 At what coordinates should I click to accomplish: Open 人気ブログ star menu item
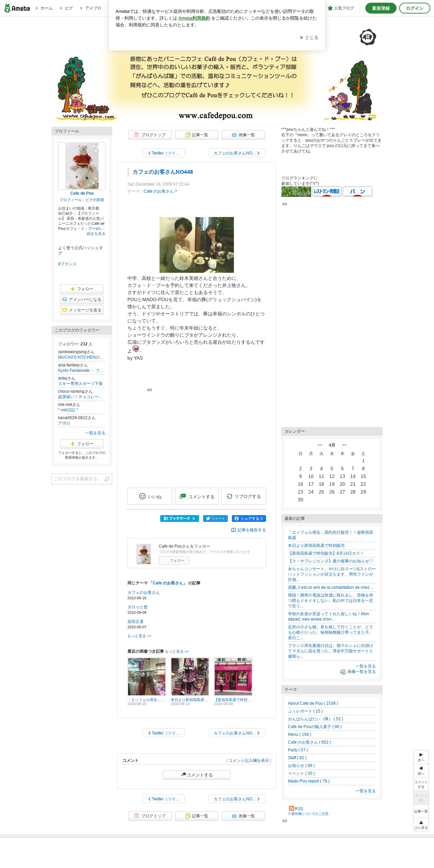click(341, 8)
